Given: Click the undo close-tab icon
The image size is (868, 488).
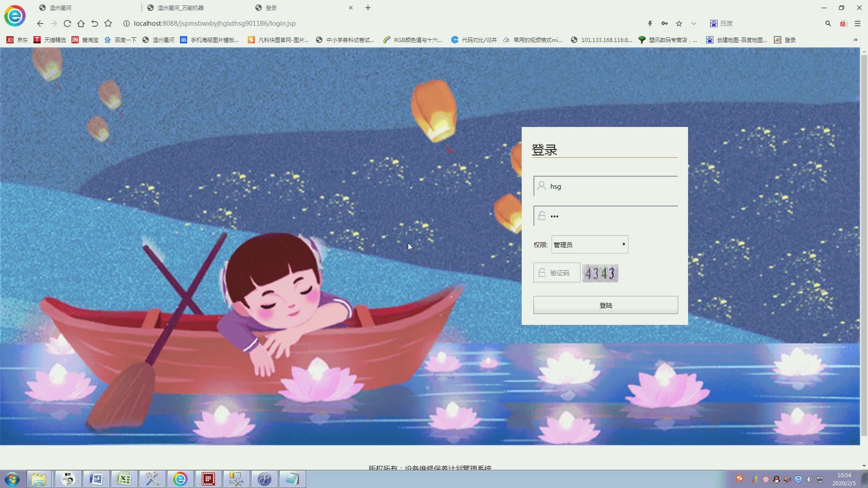Looking at the screenshot, I should (x=94, y=23).
